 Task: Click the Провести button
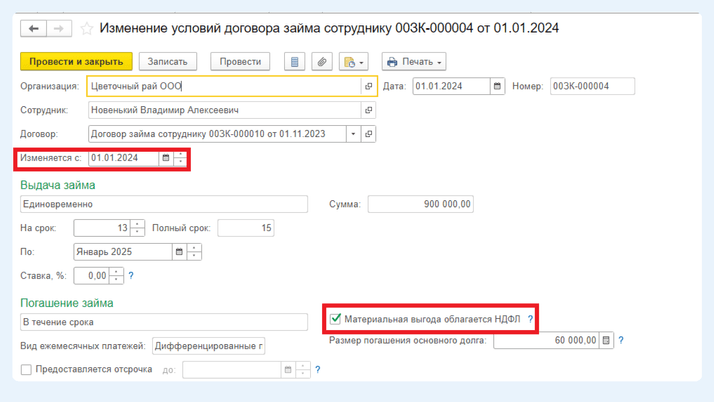pos(240,62)
